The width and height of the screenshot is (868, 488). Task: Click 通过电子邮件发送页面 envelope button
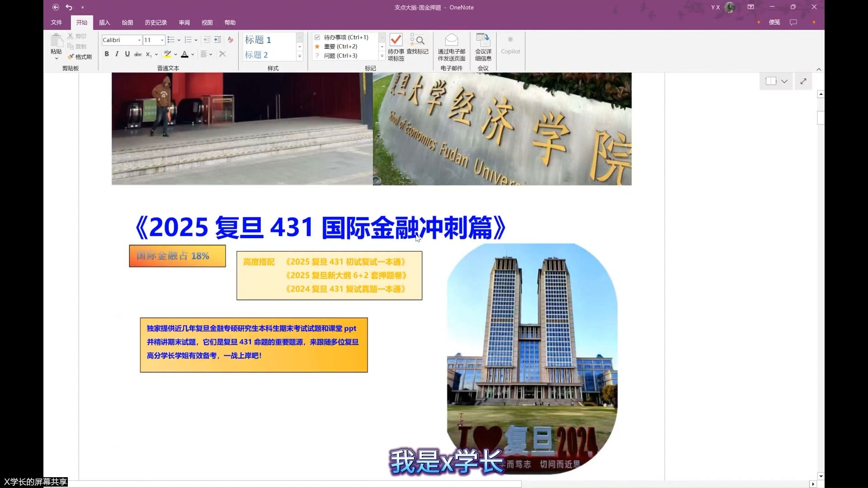452,47
